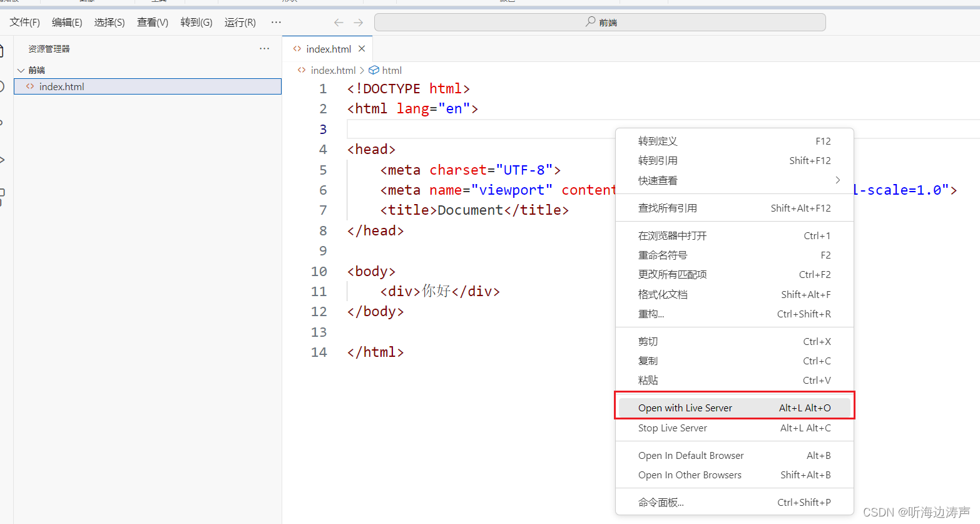The width and height of the screenshot is (980, 524).
Task: Open the 查看(V) menu
Action: tap(153, 23)
